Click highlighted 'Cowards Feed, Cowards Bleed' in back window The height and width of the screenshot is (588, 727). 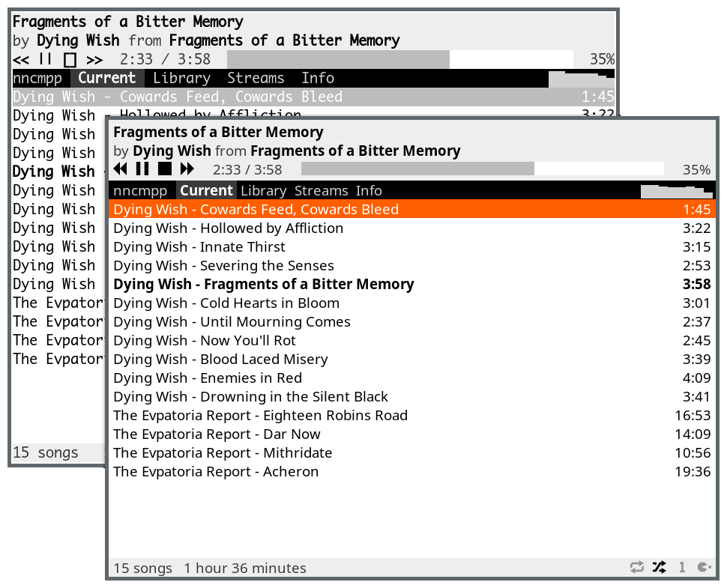click(x=313, y=97)
